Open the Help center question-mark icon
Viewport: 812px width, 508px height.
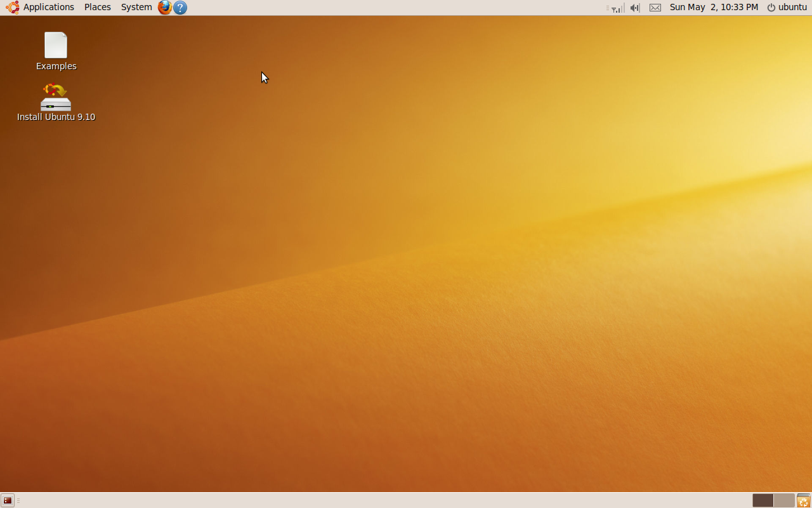(x=180, y=8)
